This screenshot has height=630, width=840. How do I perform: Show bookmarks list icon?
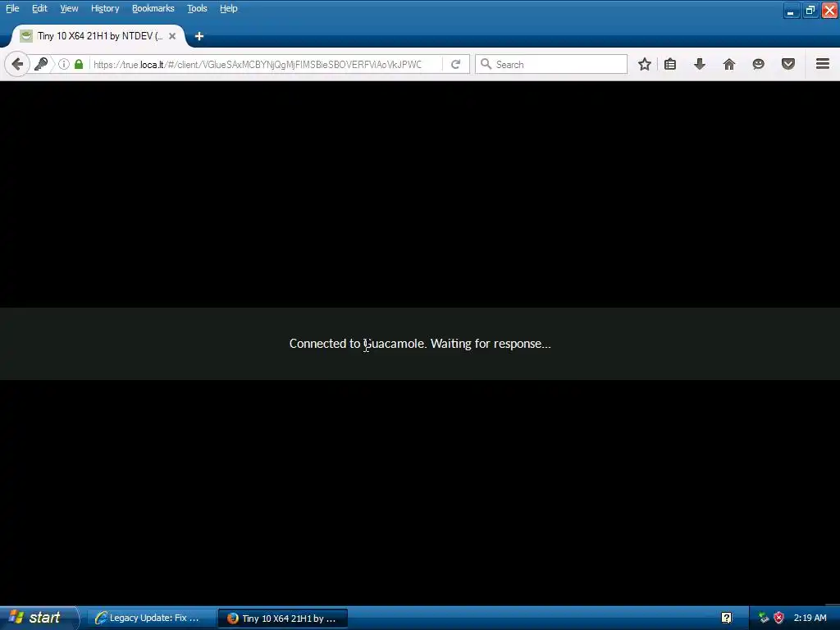tap(670, 64)
